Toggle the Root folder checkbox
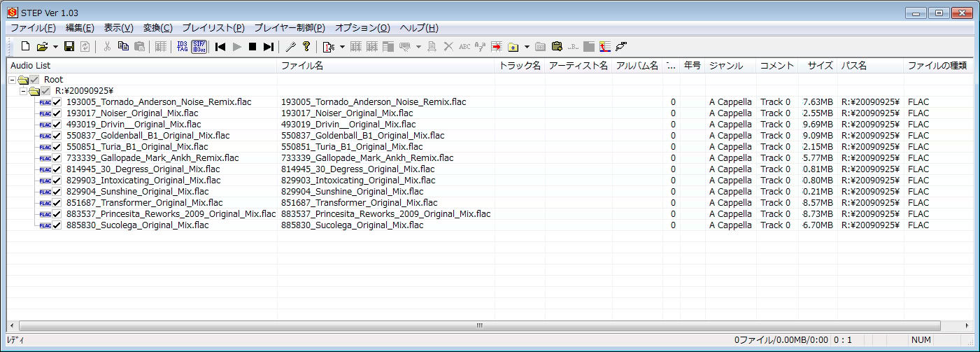The width and height of the screenshot is (980, 352). point(34,80)
